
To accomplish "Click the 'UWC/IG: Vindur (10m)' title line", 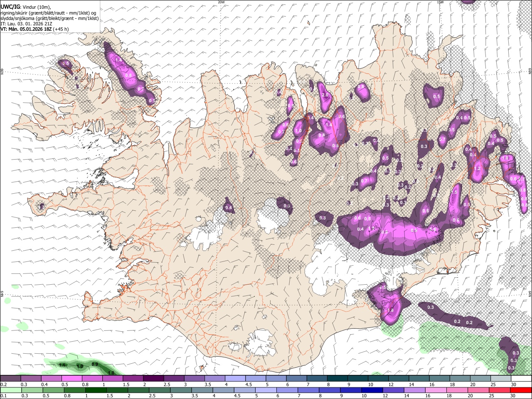I will (x=26, y=7).
